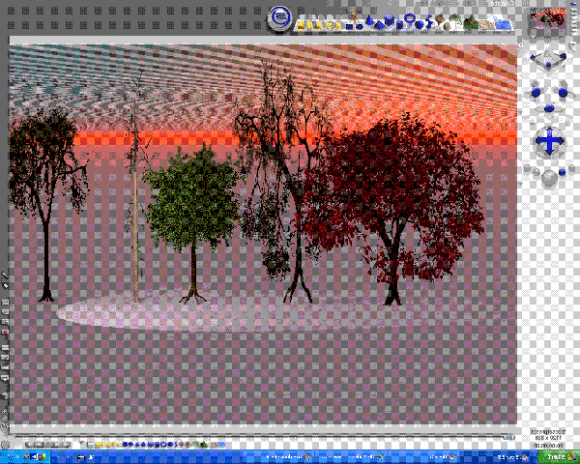Click the animation scrubber end marker

click(509, 438)
